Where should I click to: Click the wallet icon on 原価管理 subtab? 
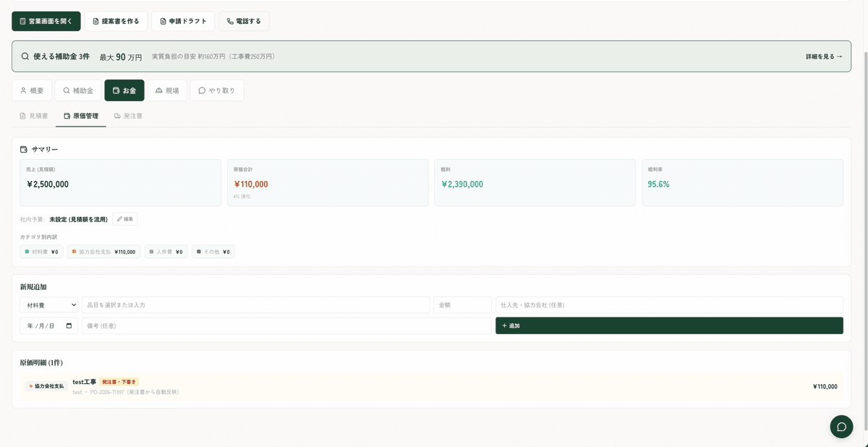[67, 116]
